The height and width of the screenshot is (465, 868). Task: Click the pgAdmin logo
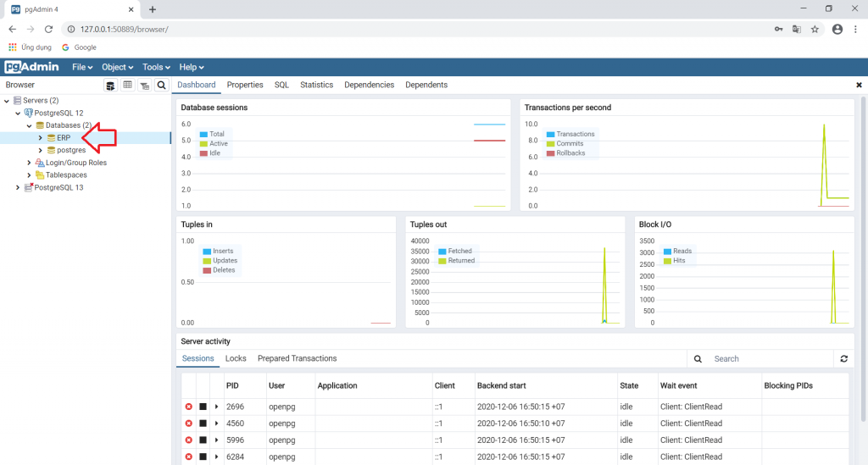coord(31,67)
